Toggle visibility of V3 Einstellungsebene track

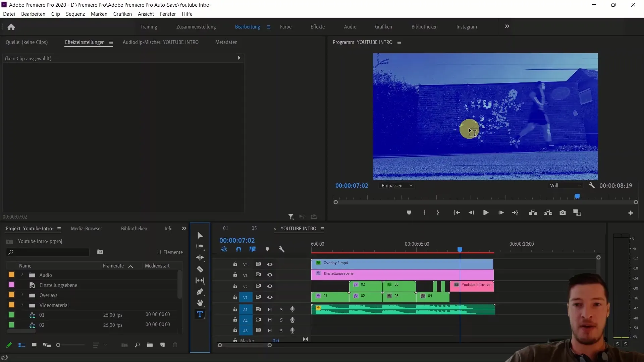point(270,275)
